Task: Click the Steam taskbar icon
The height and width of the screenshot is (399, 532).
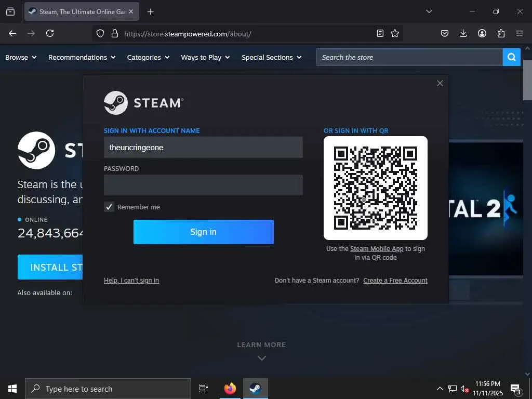Action: tap(256, 389)
